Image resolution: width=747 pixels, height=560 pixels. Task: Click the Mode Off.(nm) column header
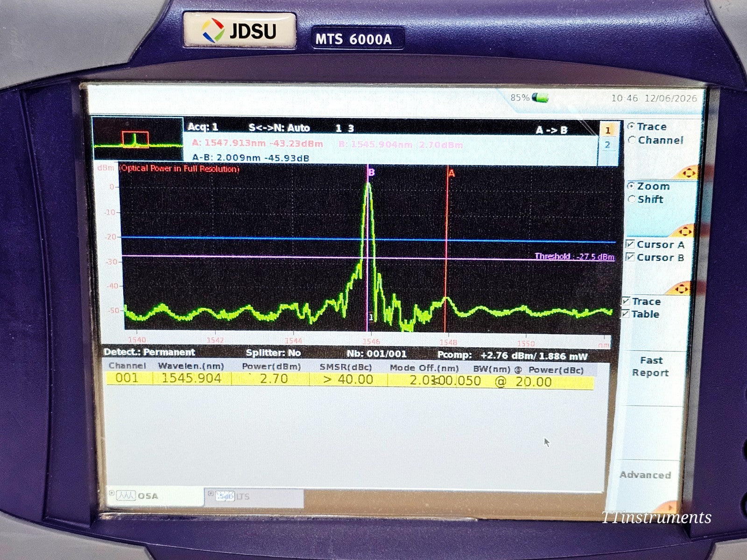(x=424, y=368)
